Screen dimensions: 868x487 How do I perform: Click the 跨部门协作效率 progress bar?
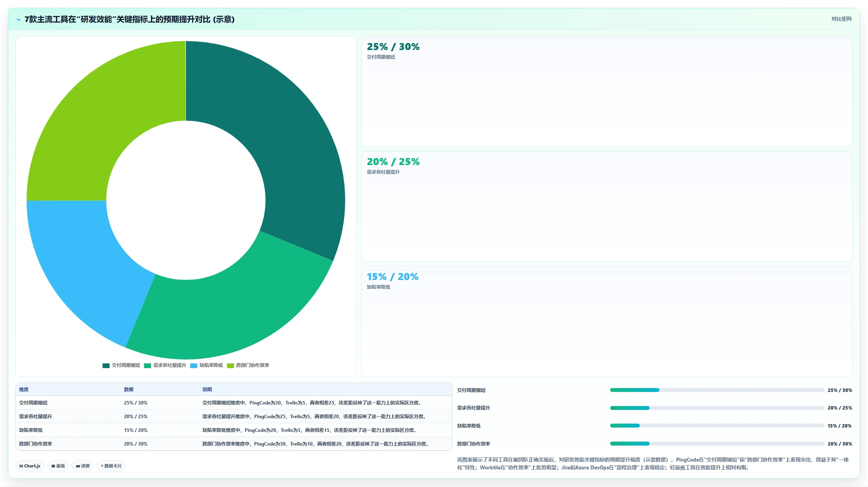[x=717, y=444]
